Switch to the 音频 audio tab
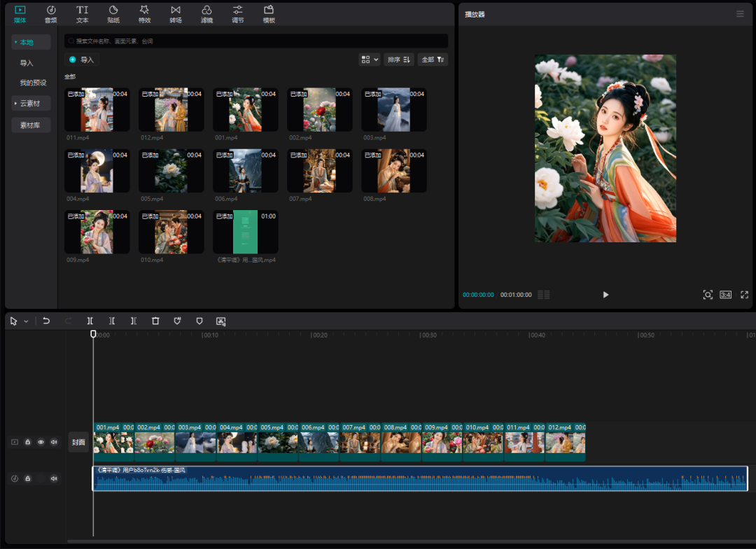Screen dimensions: 756x549 pos(51,14)
